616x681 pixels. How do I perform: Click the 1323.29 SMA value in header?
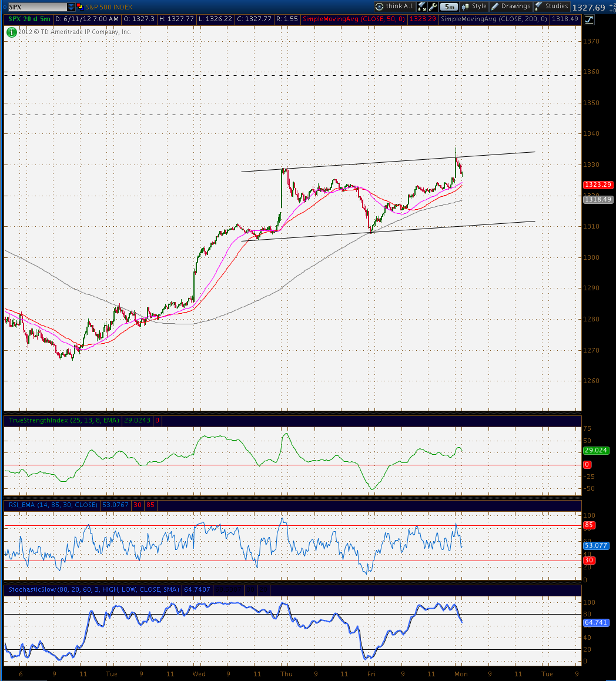(x=423, y=19)
